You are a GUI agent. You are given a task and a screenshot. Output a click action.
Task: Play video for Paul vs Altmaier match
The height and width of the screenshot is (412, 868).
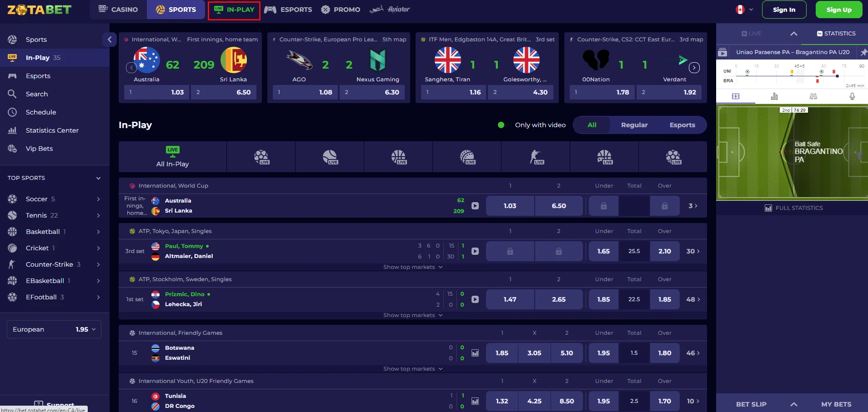[x=475, y=251]
